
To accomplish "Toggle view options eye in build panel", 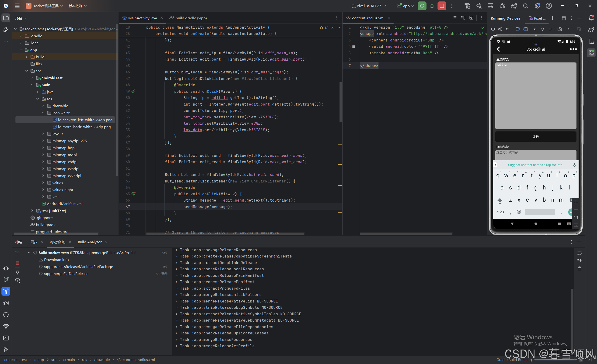I will click(x=17, y=280).
